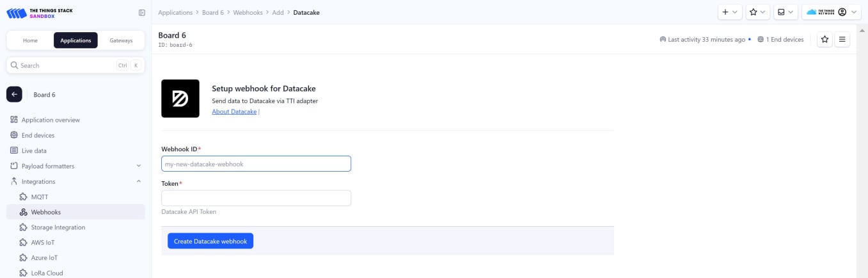Expand Payload formatters section

[75, 166]
